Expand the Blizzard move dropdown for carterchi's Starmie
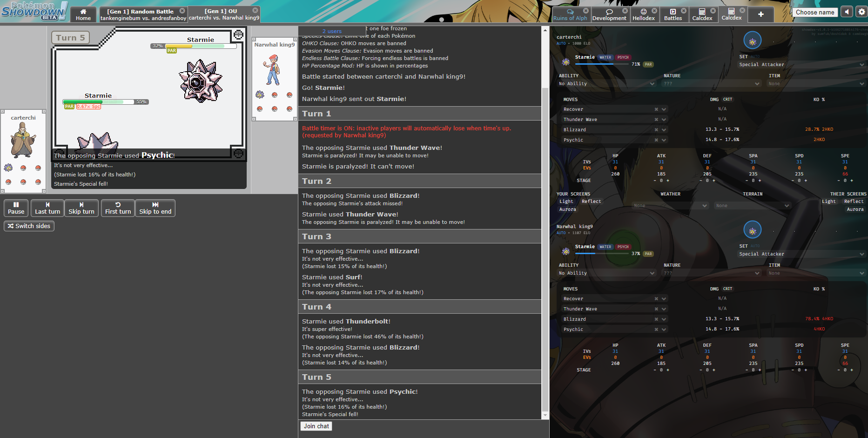 (664, 130)
